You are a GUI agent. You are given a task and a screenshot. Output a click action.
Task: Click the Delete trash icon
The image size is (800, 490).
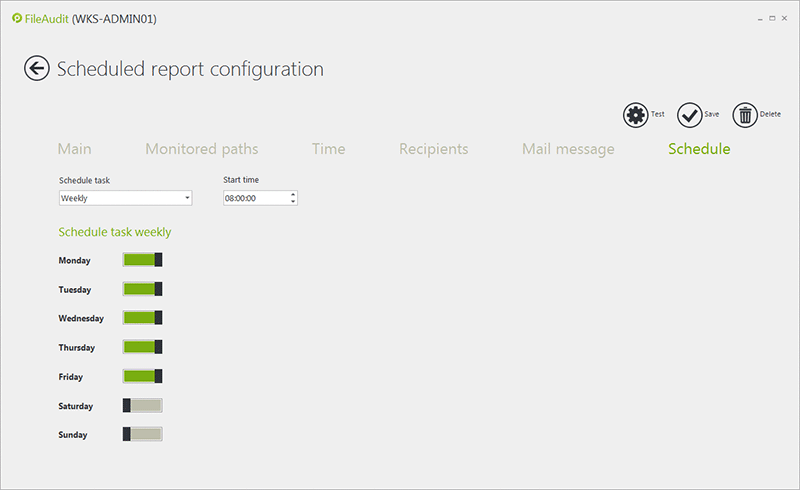(745, 115)
